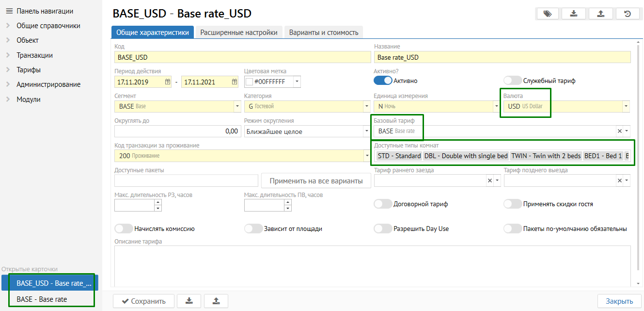Click the download icon in top header
644x311 pixels.
[x=574, y=14]
